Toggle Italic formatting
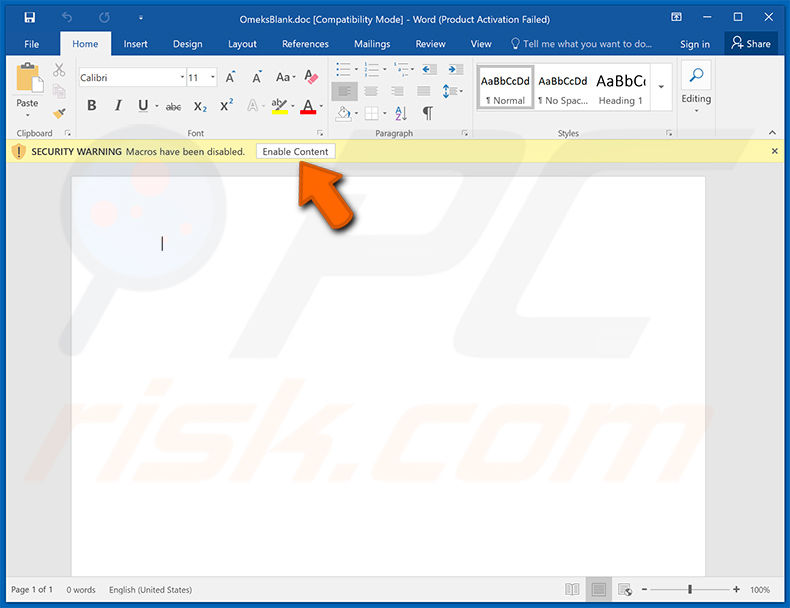The width and height of the screenshot is (790, 608). click(118, 105)
